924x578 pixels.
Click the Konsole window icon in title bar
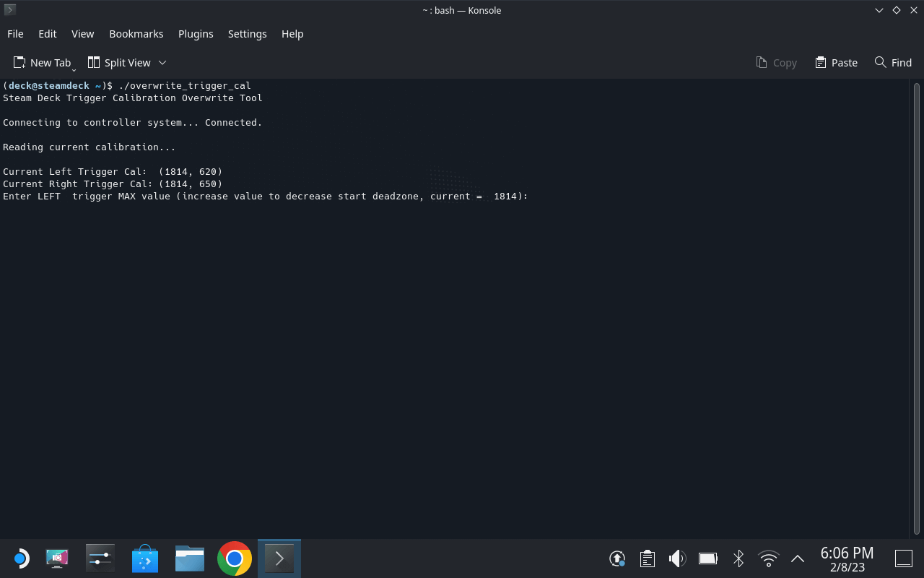click(10, 10)
